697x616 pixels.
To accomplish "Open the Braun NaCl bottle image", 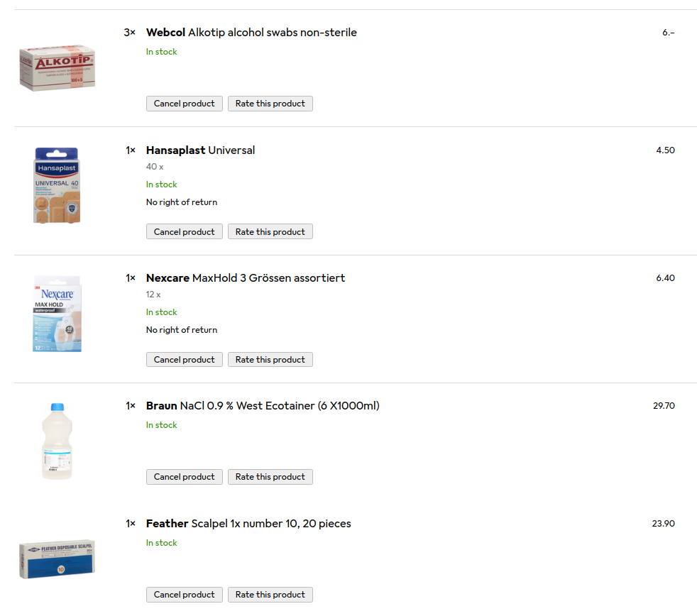I will click(x=57, y=441).
